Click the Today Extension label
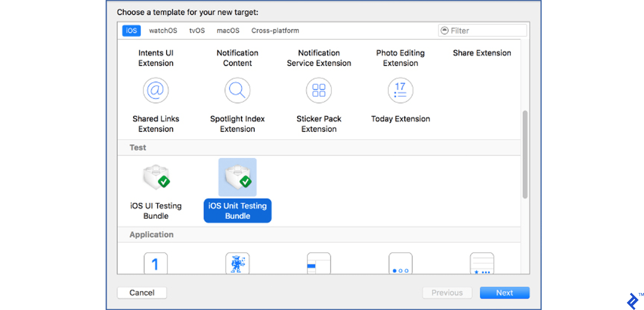Image resolution: width=644 pixels, height=310 pixels. [x=401, y=119]
